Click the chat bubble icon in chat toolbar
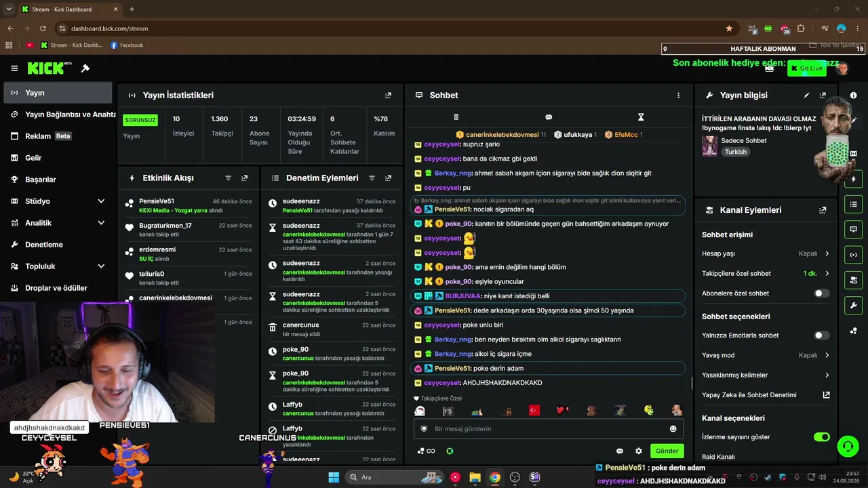 pos(549,117)
